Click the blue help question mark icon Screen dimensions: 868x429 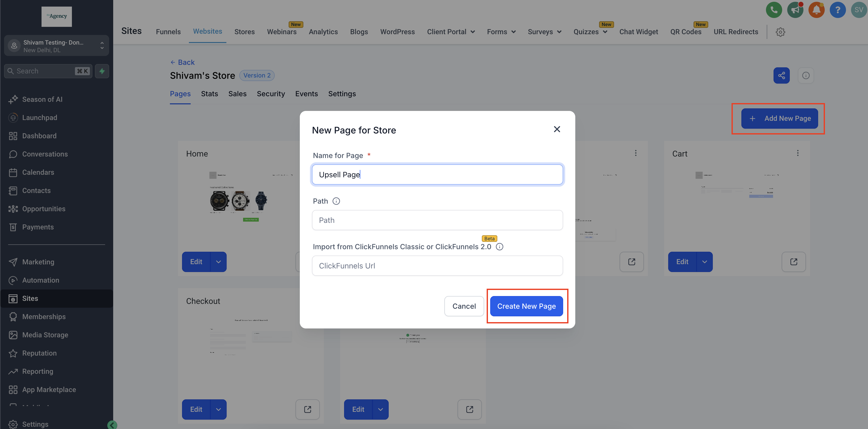tap(837, 10)
